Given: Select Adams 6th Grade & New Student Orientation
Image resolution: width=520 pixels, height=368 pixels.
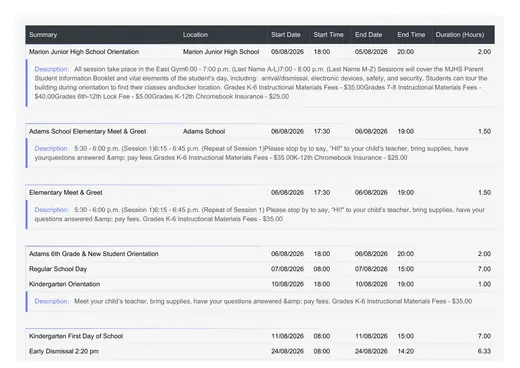Looking at the screenshot, I should click(94, 254).
